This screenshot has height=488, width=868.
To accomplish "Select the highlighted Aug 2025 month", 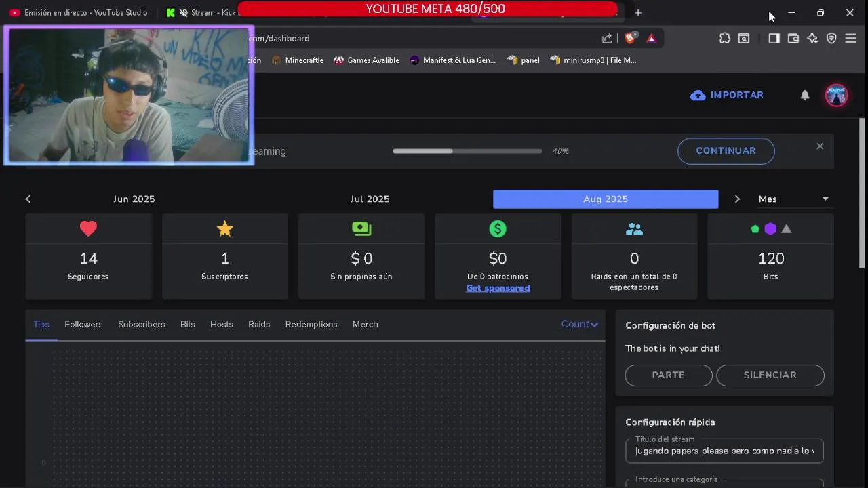I will pyautogui.click(x=606, y=199).
